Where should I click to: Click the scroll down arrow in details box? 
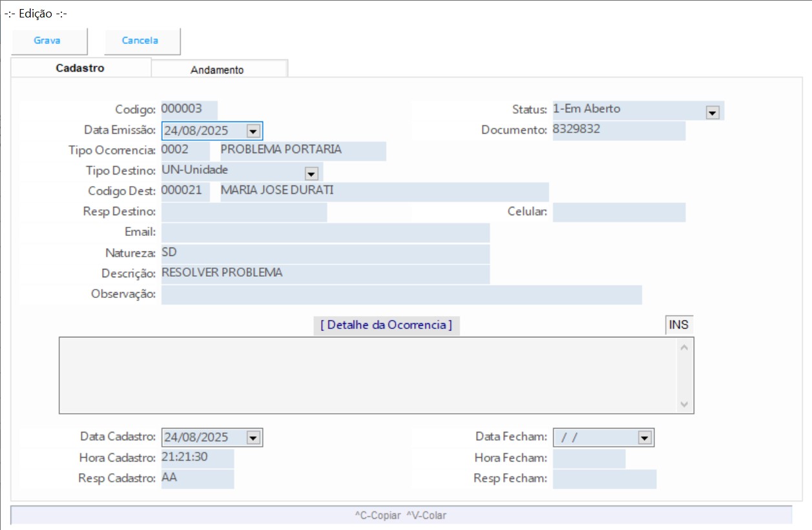pos(685,404)
